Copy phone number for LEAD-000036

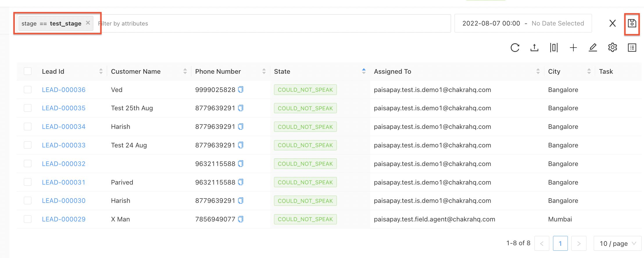pos(241,90)
